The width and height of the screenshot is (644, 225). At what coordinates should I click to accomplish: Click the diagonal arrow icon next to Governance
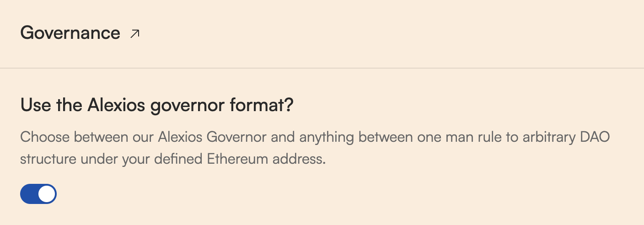(x=134, y=33)
